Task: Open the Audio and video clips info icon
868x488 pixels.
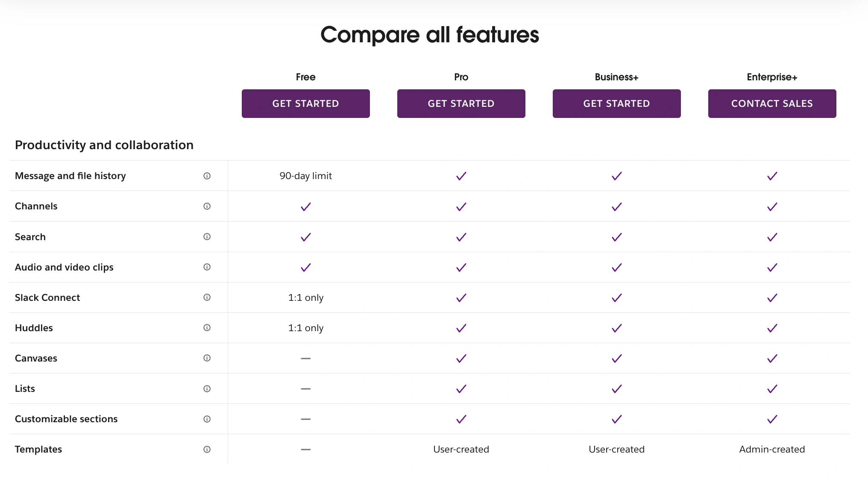Action: (x=207, y=267)
